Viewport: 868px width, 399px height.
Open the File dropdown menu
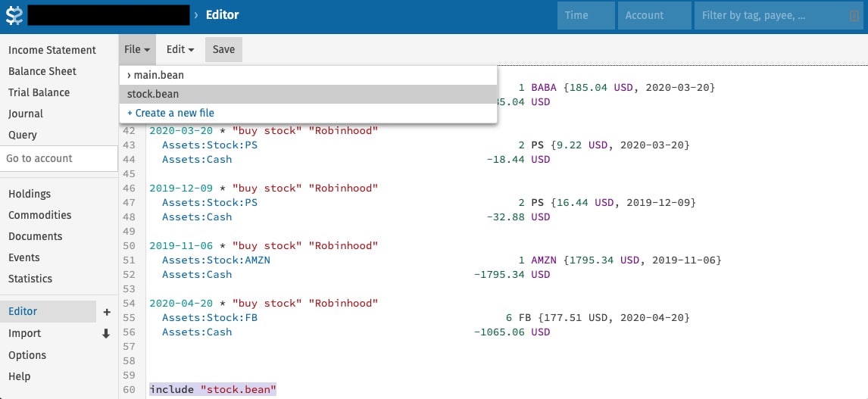[x=137, y=49]
